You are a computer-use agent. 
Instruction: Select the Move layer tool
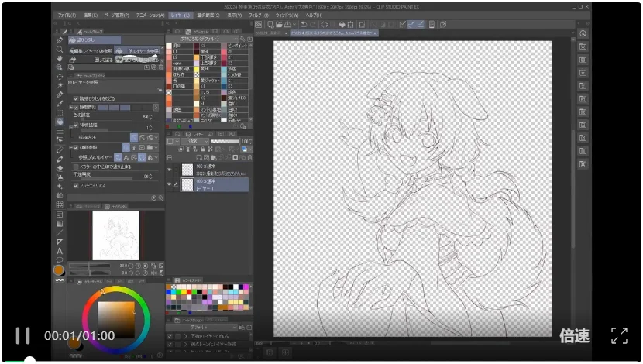60,76
